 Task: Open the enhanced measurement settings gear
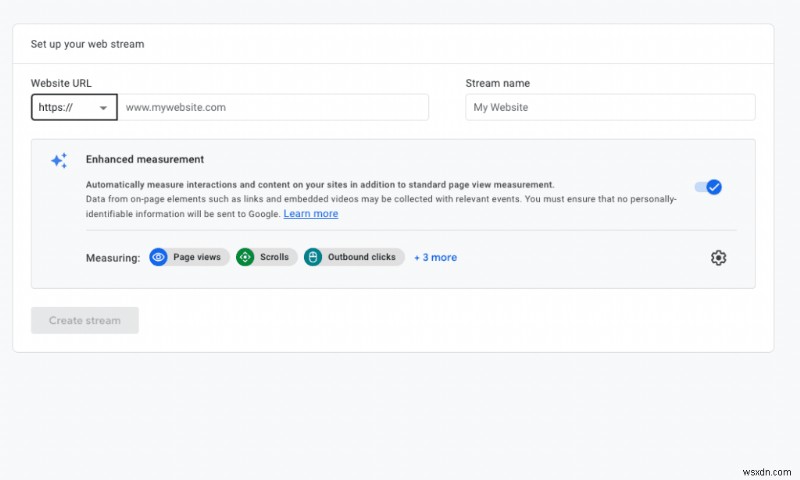coord(718,258)
